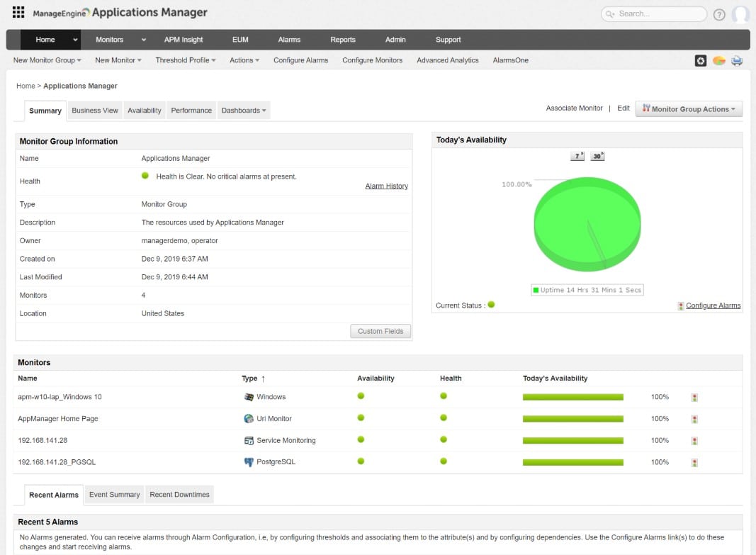The width and height of the screenshot is (756, 555).
Task: Click the Associate Monitor link
Action: tap(574, 108)
